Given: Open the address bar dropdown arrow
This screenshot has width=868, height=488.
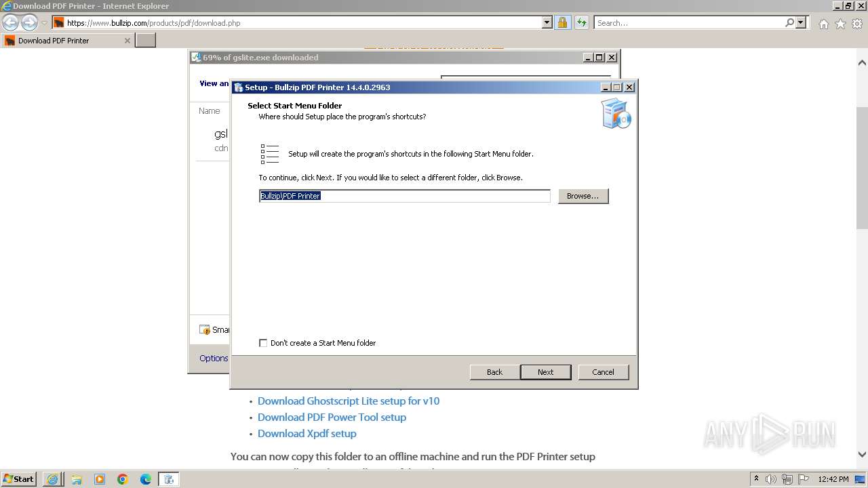Looking at the screenshot, I should 547,22.
